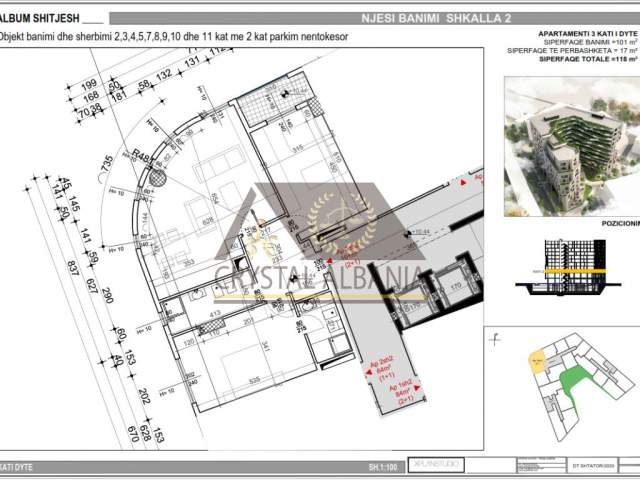Click the POZICIONIM label
640x480 pixels.
(x=620, y=224)
